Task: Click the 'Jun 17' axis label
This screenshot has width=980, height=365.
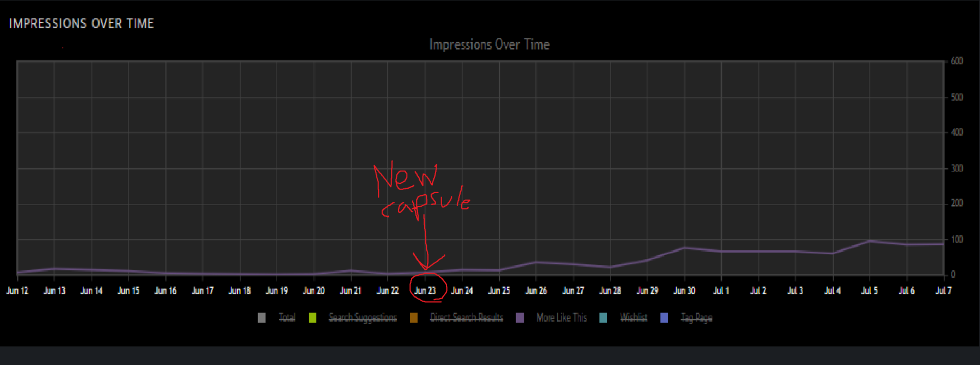Action: 203,290
